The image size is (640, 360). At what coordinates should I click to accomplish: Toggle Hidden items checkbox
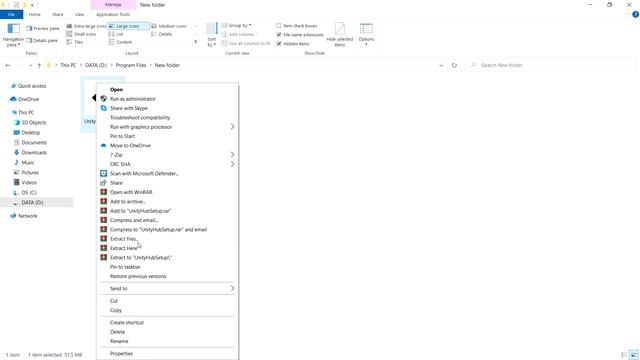[x=293, y=44]
